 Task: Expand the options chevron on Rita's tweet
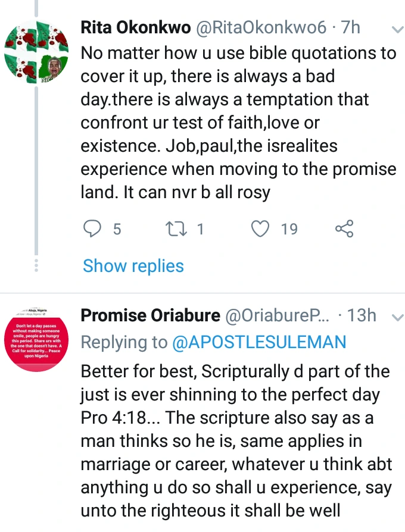396,29
